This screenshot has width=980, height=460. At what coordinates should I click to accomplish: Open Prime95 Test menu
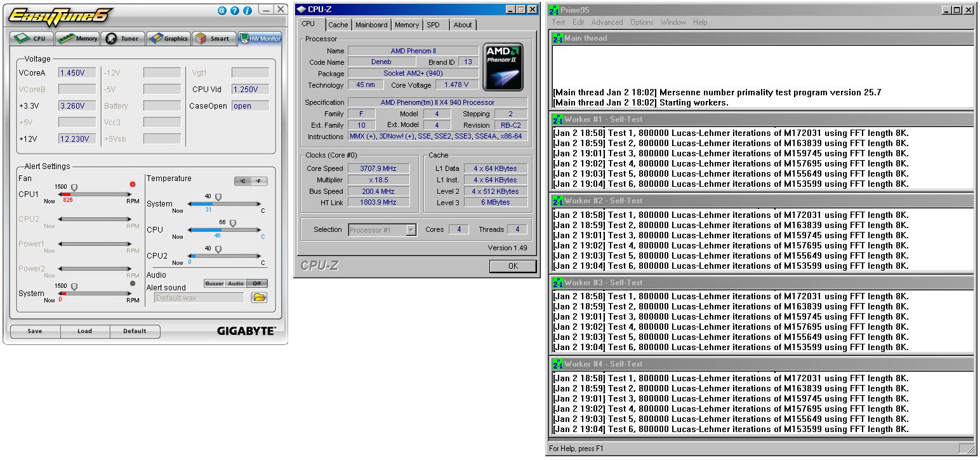click(559, 22)
